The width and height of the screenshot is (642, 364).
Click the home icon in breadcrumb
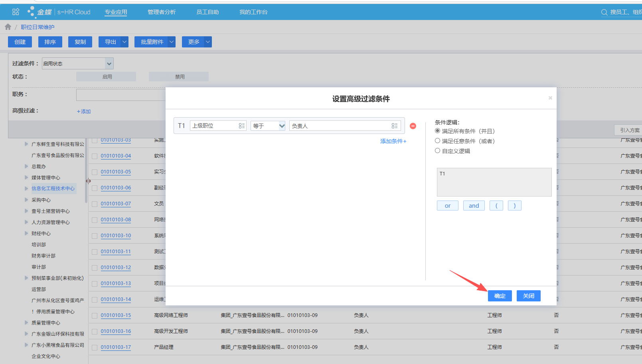(8, 27)
